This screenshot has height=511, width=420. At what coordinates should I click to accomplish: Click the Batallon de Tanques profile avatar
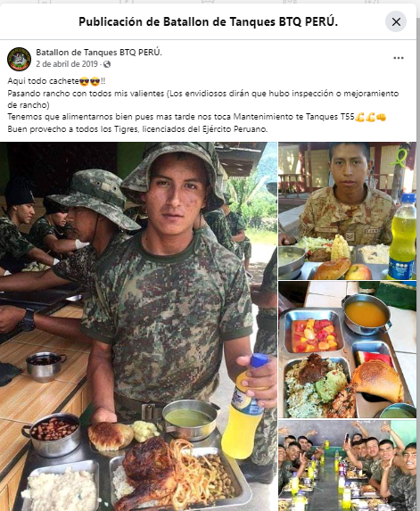pos(20,59)
